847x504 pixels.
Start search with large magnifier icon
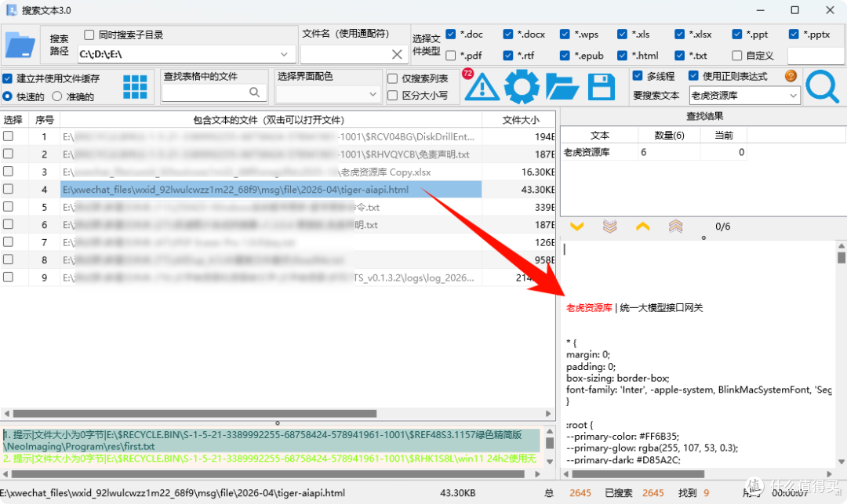(x=822, y=86)
